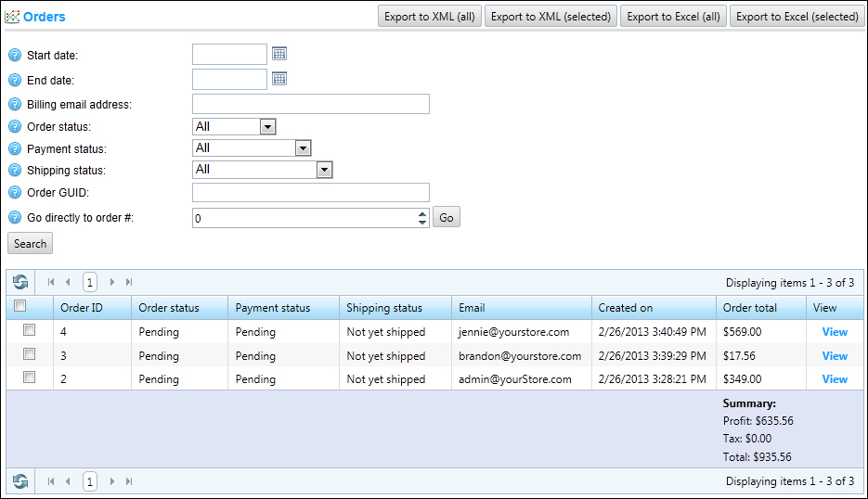
Task: Click the help icon beside Billing email address
Action: pyautogui.click(x=15, y=104)
